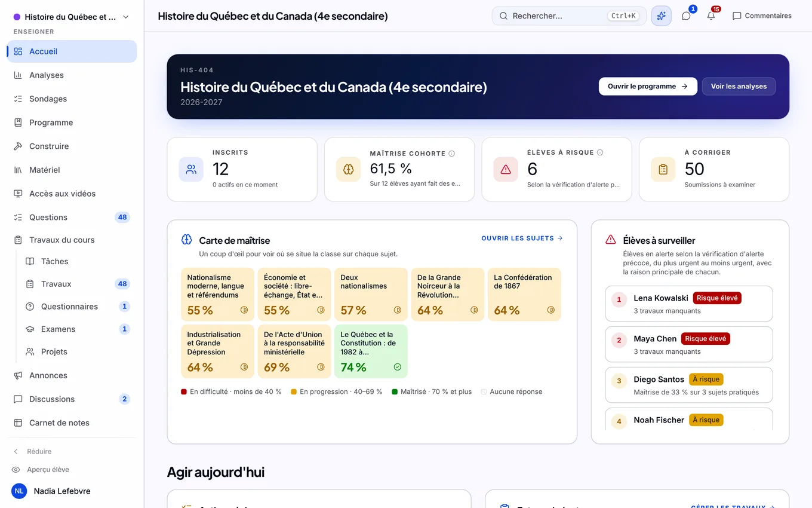The height and width of the screenshot is (508, 812).
Task: Go to Sondages in sidebar
Action: [x=72, y=99]
